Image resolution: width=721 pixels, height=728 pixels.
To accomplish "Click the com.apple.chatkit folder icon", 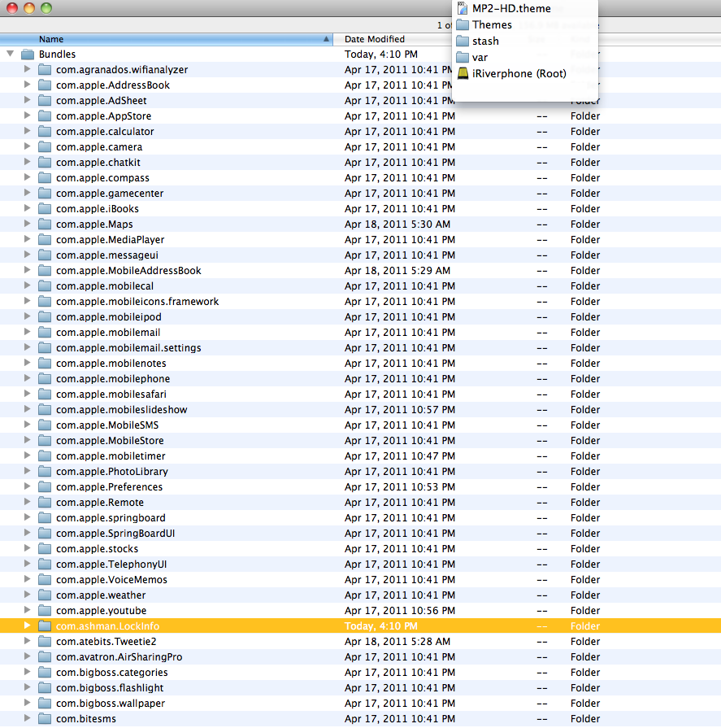I will [45, 162].
